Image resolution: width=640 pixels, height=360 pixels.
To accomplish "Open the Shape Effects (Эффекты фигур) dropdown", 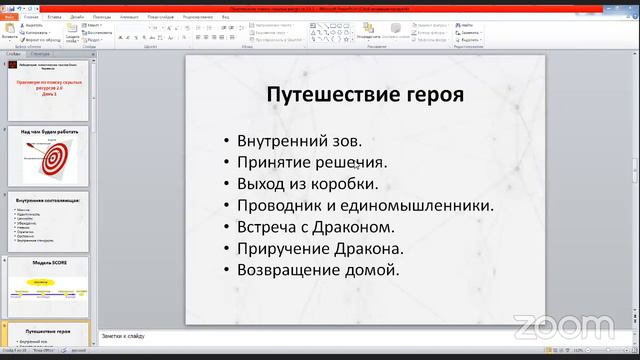I will click(430, 40).
